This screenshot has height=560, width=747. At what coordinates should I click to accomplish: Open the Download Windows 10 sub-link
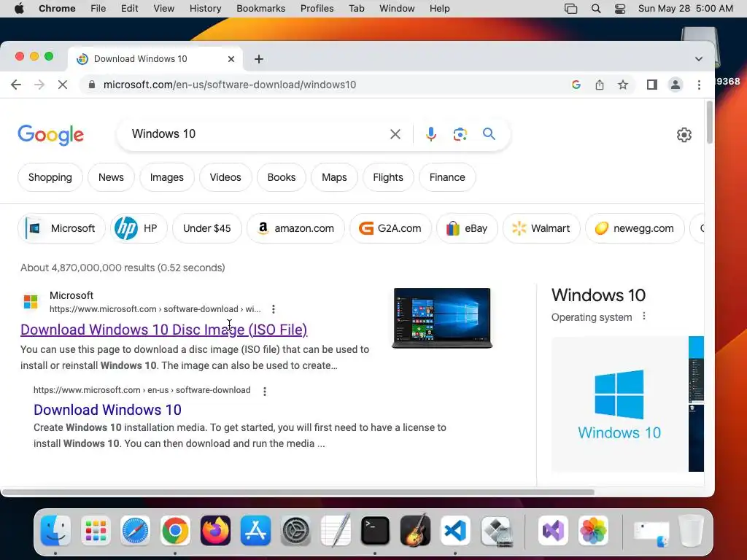(x=107, y=410)
